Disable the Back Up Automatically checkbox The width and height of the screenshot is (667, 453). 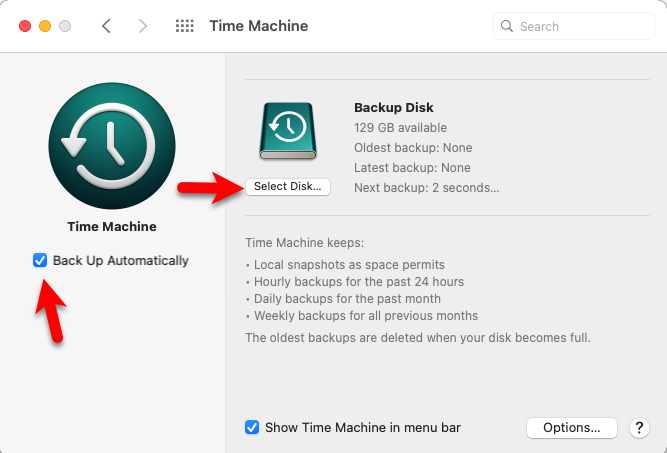pos(40,261)
